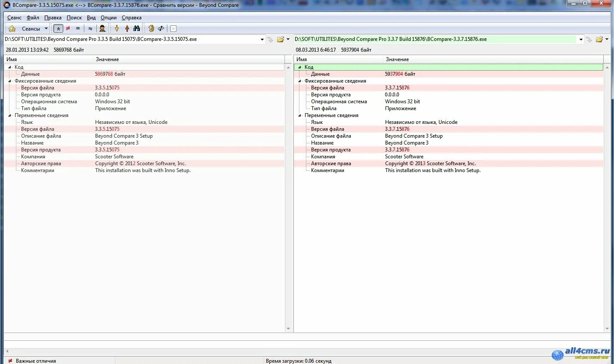Click right Имя column header

338,59
